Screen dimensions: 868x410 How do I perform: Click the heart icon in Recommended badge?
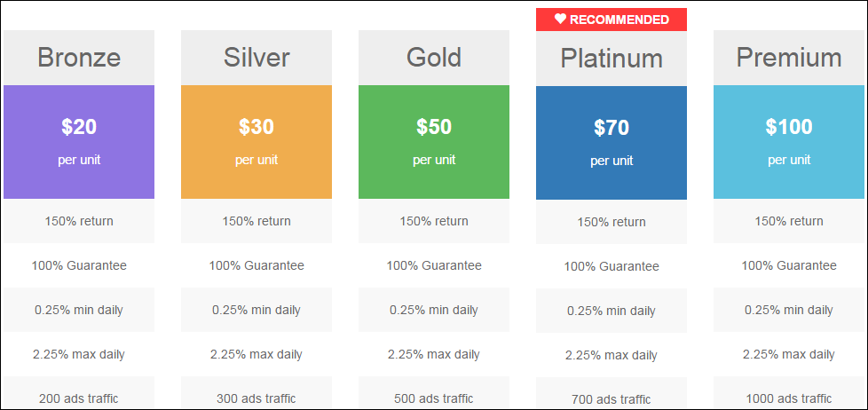560,20
